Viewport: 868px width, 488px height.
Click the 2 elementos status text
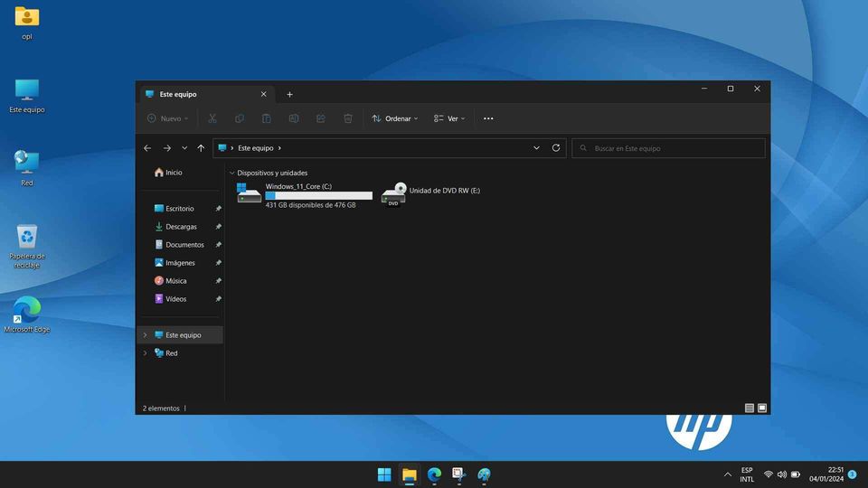pyautogui.click(x=161, y=408)
